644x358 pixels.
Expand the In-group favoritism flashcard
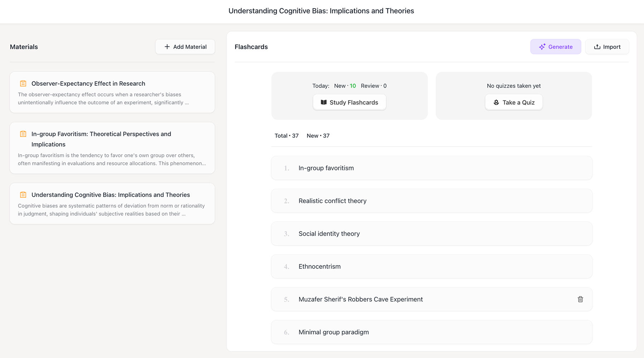coord(431,168)
